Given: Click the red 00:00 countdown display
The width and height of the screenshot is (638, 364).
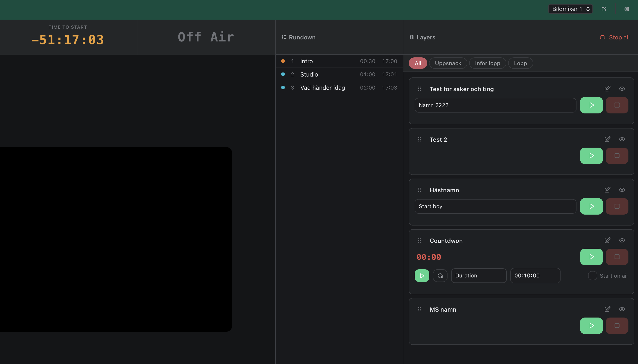Looking at the screenshot, I should coord(429,257).
